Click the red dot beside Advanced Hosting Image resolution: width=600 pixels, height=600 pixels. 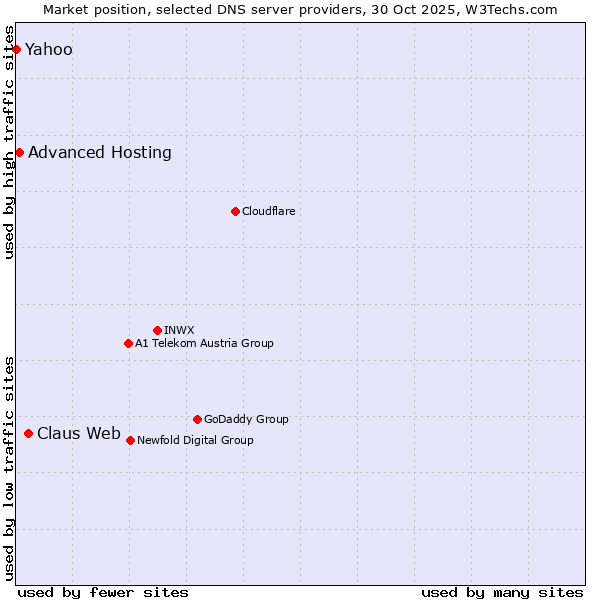[x=19, y=152]
